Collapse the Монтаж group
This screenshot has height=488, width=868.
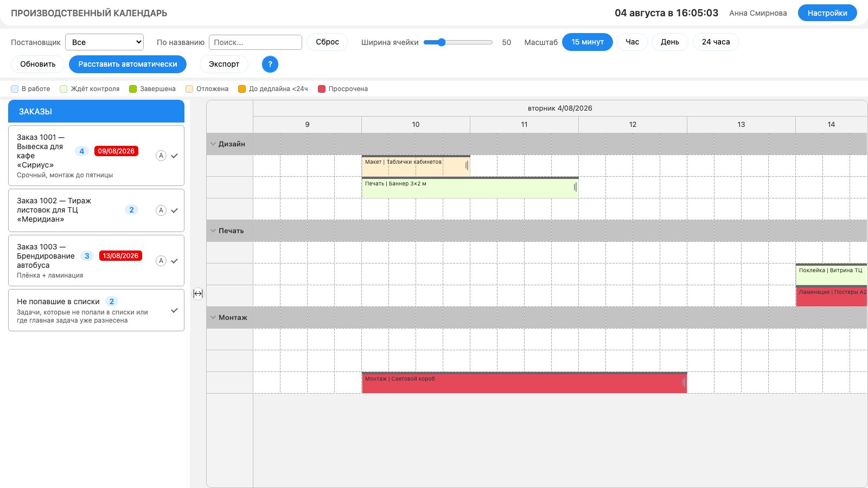pos(213,318)
